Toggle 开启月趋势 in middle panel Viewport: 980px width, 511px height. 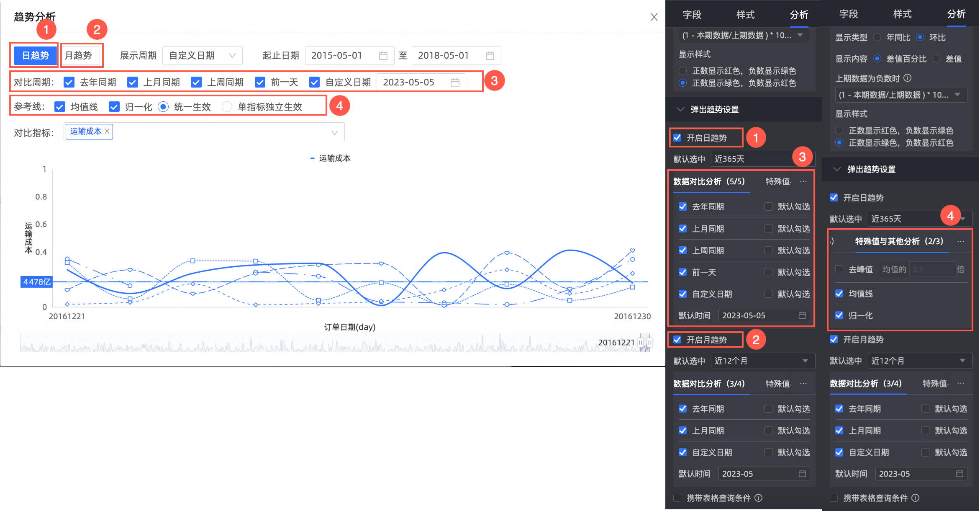pyautogui.click(x=677, y=339)
